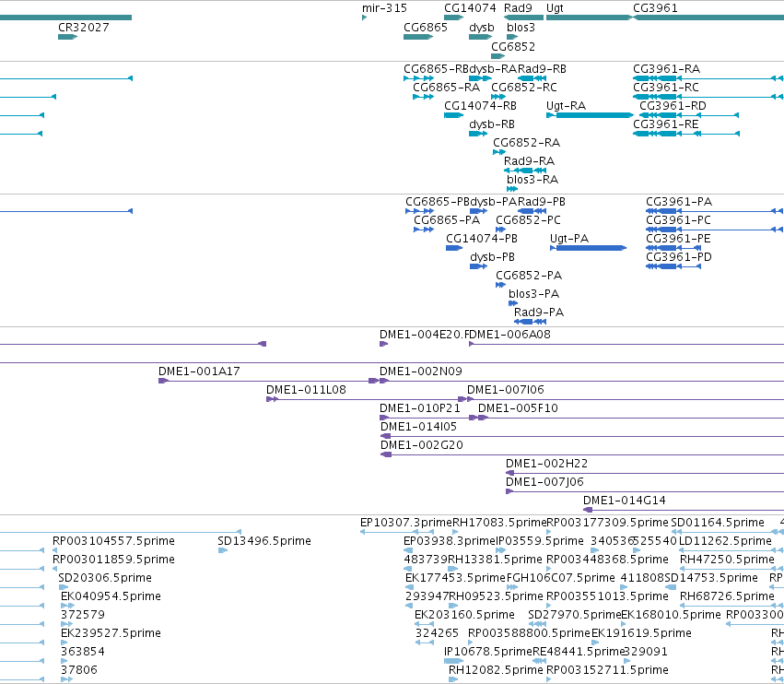The width and height of the screenshot is (784, 684).
Task: Click the Ugt-PA protein bar glyph
Action: tap(588, 248)
